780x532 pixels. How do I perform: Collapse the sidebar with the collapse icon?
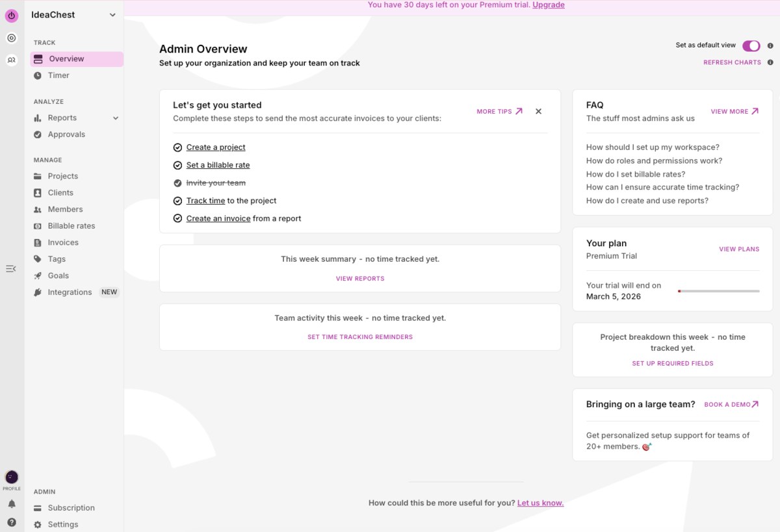(10, 268)
